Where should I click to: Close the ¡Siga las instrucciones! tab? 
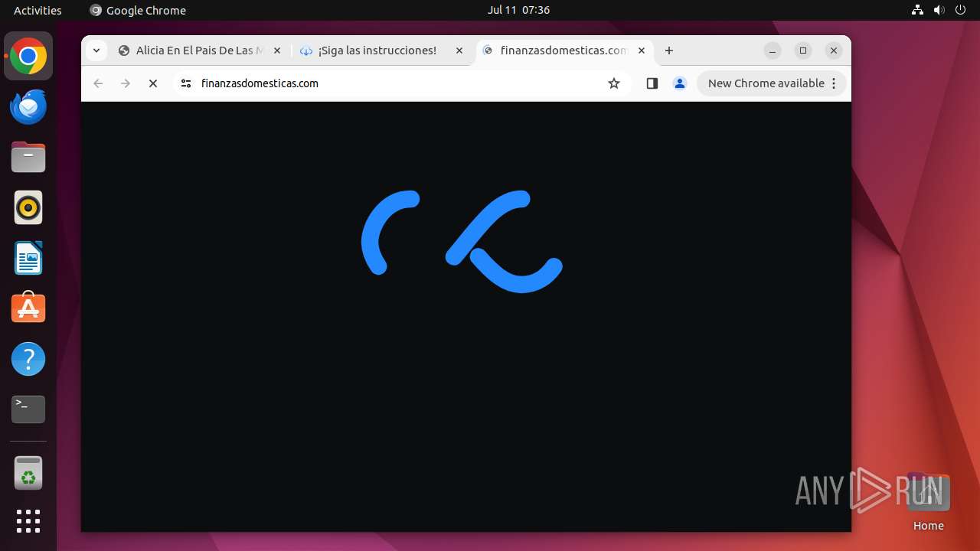pyautogui.click(x=459, y=51)
